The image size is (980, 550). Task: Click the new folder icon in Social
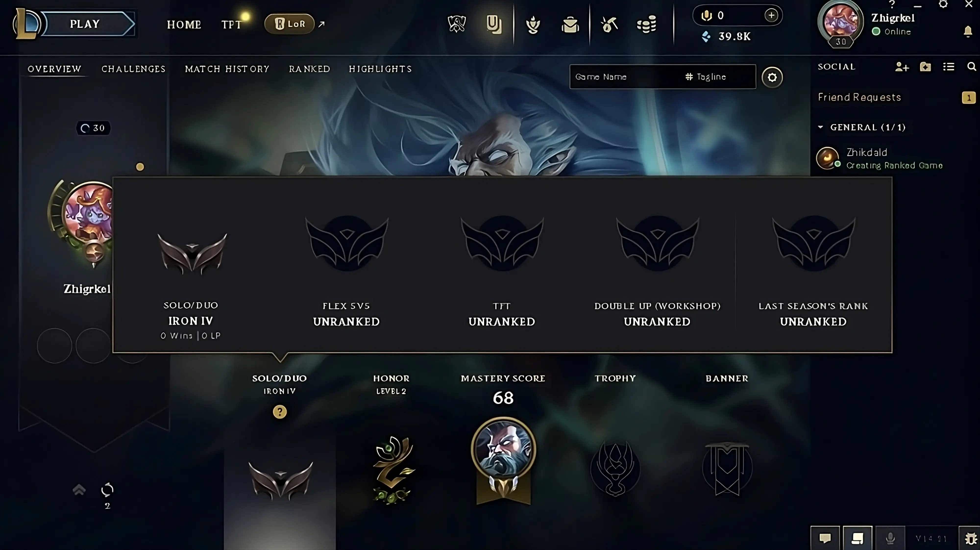[925, 67]
